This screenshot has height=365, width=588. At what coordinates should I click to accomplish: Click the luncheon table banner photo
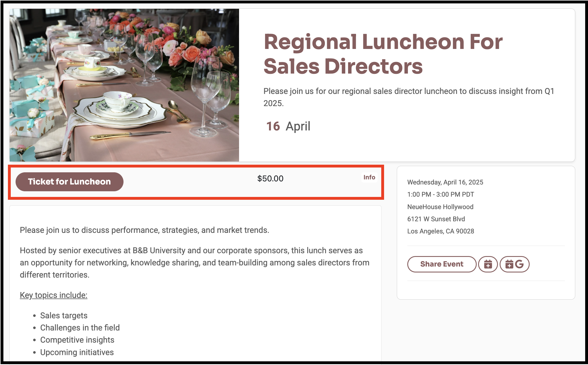click(x=124, y=85)
